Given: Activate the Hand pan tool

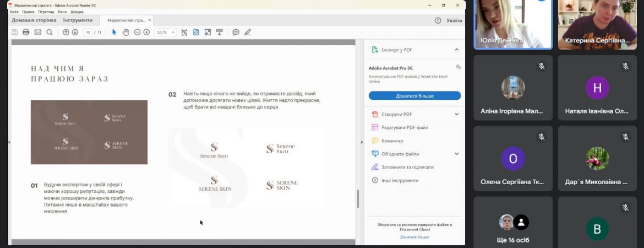Looking at the screenshot, I should (x=125, y=32).
